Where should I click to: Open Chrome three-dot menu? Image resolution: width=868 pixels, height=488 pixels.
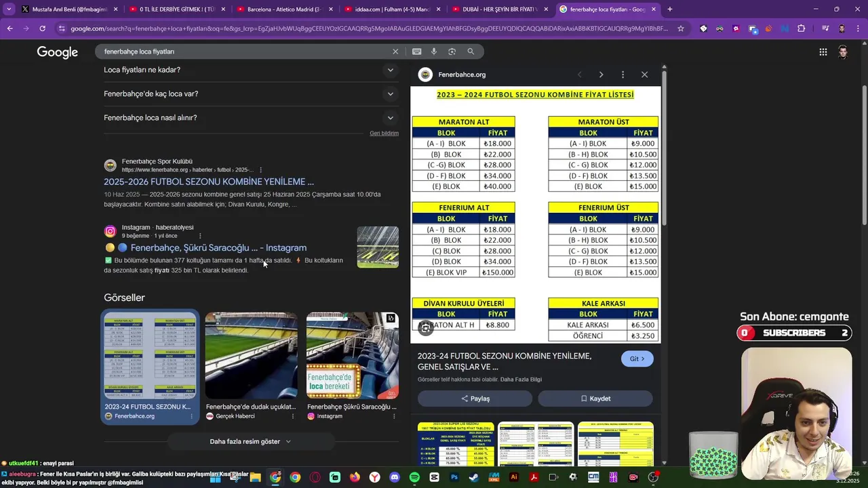pyautogui.click(x=858, y=28)
